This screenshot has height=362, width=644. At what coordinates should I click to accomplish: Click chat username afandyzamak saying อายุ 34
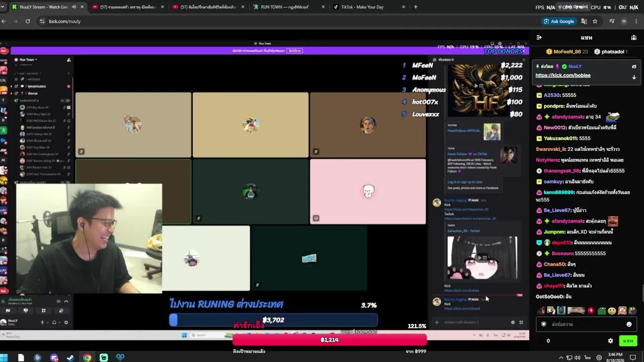click(568, 117)
